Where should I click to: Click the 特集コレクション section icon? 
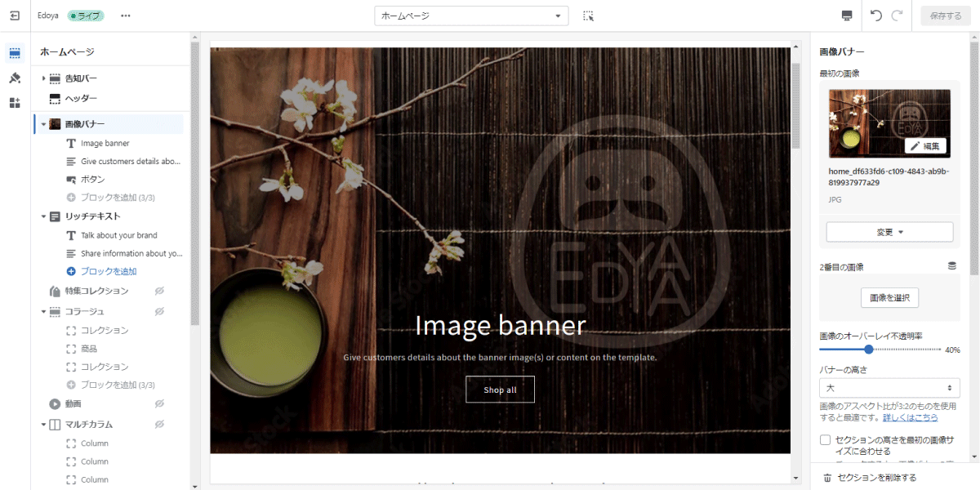point(55,291)
